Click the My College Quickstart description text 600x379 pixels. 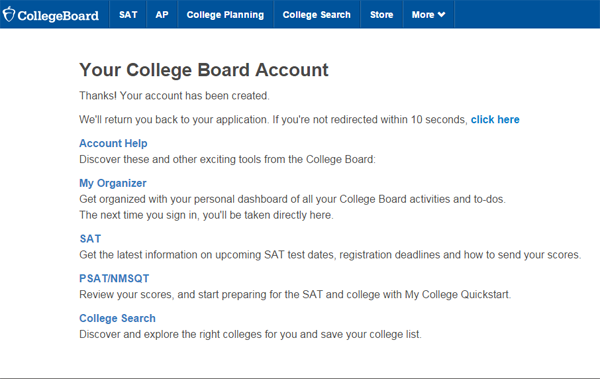[295, 295]
